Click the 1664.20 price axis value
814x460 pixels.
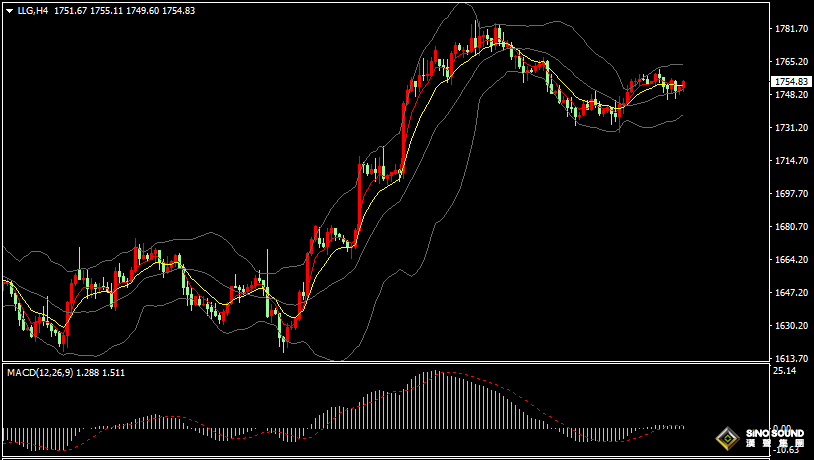pos(790,260)
